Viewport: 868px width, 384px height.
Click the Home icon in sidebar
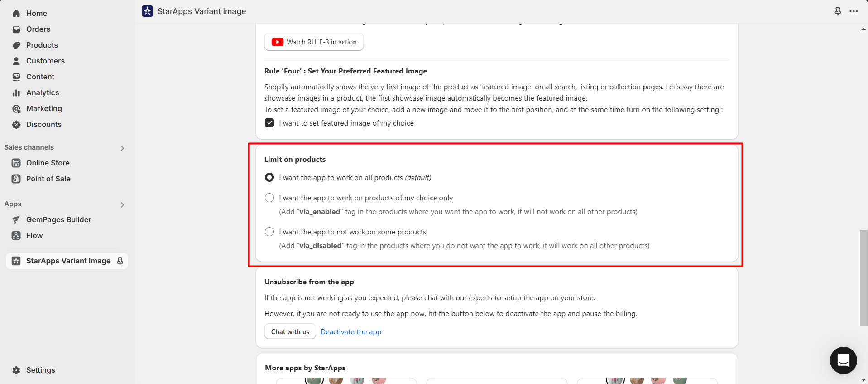click(x=16, y=14)
